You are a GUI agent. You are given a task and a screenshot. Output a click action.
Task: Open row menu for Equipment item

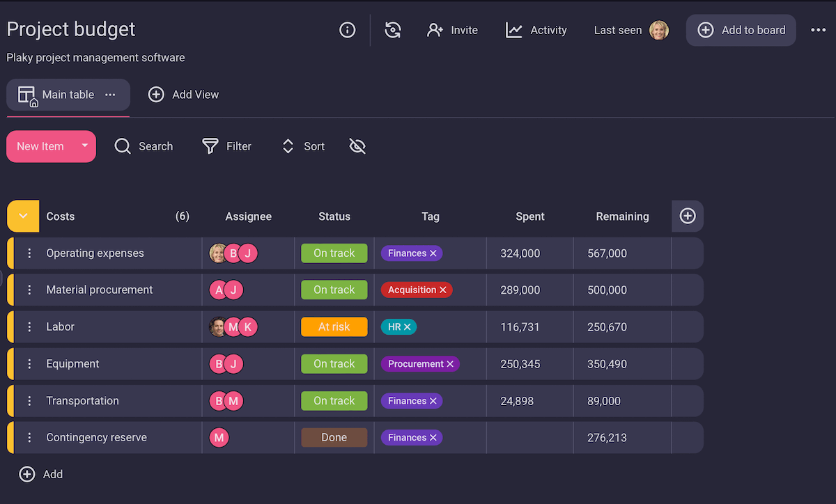pyautogui.click(x=29, y=364)
